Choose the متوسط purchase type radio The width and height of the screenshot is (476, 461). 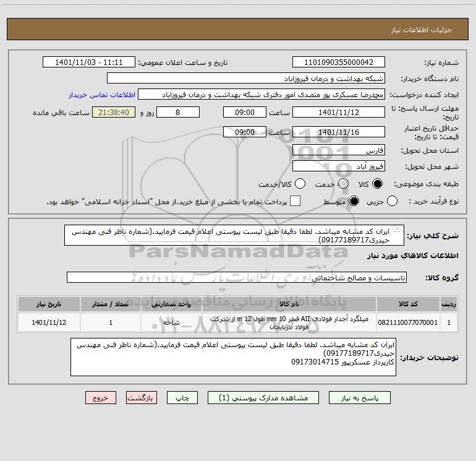click(x=354, y=201)
